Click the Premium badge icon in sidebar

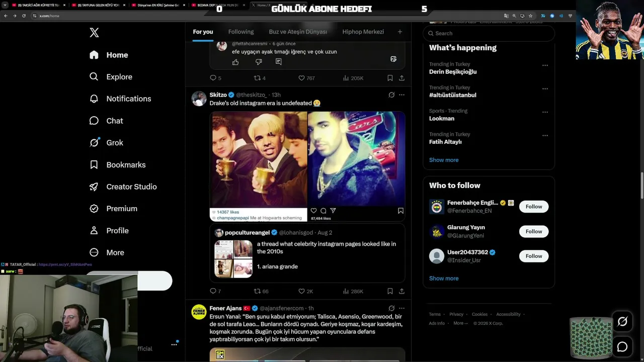(94, 209)
